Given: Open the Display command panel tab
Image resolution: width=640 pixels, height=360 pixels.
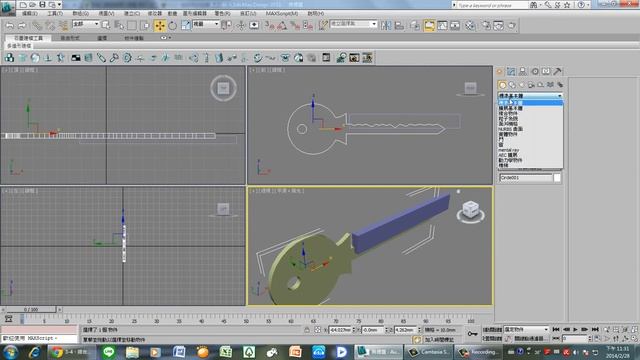Looking at the screenshot, I should [546, 71].
